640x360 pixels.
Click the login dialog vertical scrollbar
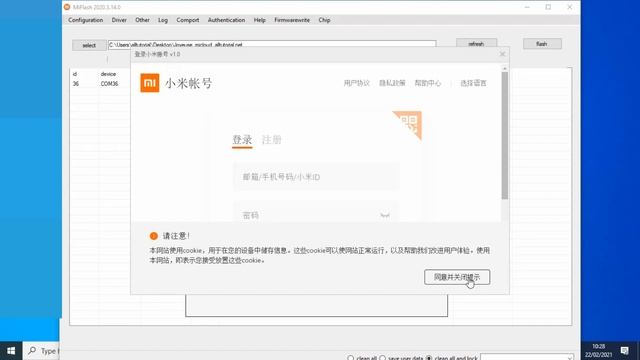click(505, 136)
